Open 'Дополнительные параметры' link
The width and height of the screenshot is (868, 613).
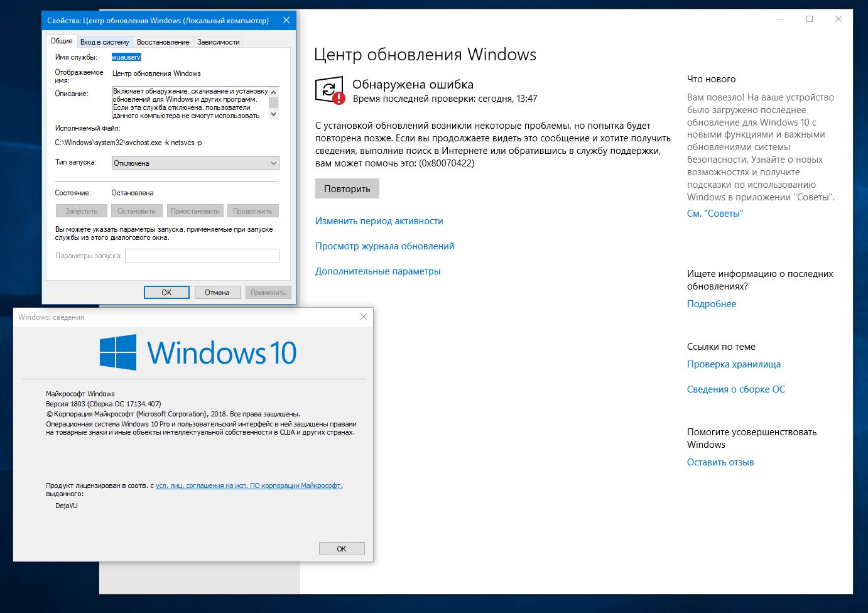pos(377,271)
